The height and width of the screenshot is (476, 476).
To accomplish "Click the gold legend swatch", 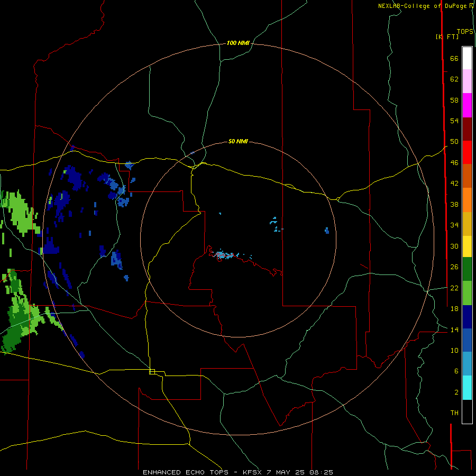I will 467,224.
